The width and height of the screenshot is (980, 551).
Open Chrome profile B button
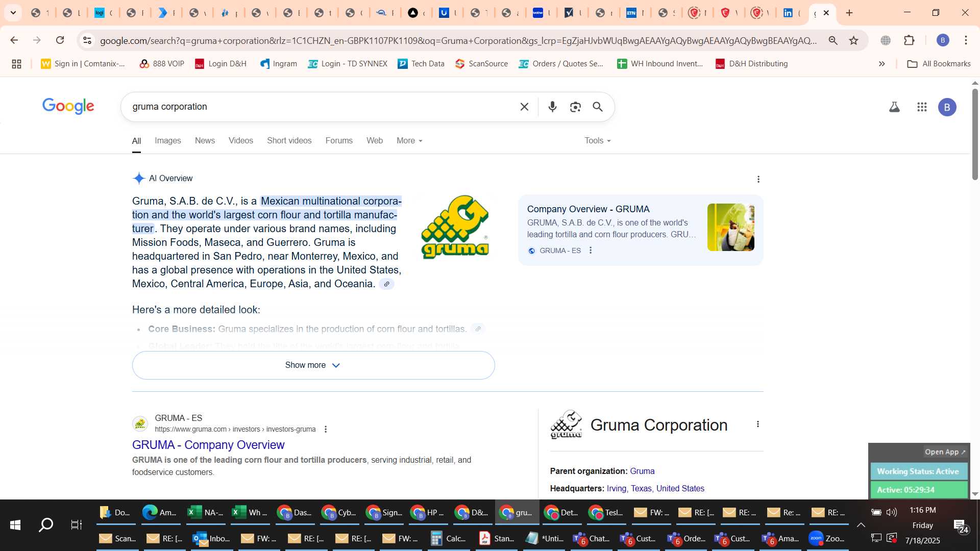(x=943, y=40)
